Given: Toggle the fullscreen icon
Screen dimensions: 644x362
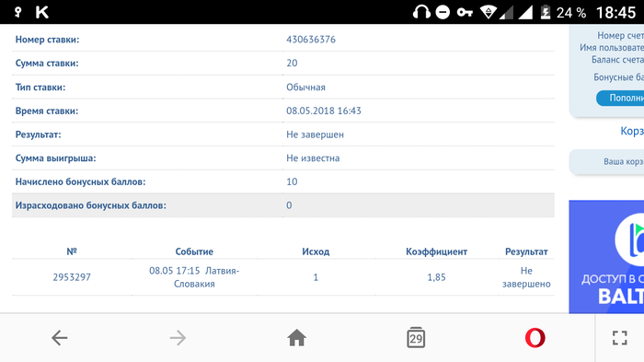Looking at the screenshot, I should tap(620, 338).
